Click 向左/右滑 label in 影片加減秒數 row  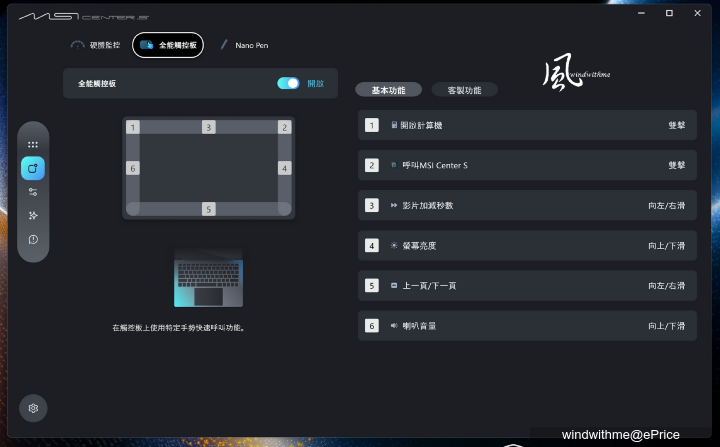point(667,205)
